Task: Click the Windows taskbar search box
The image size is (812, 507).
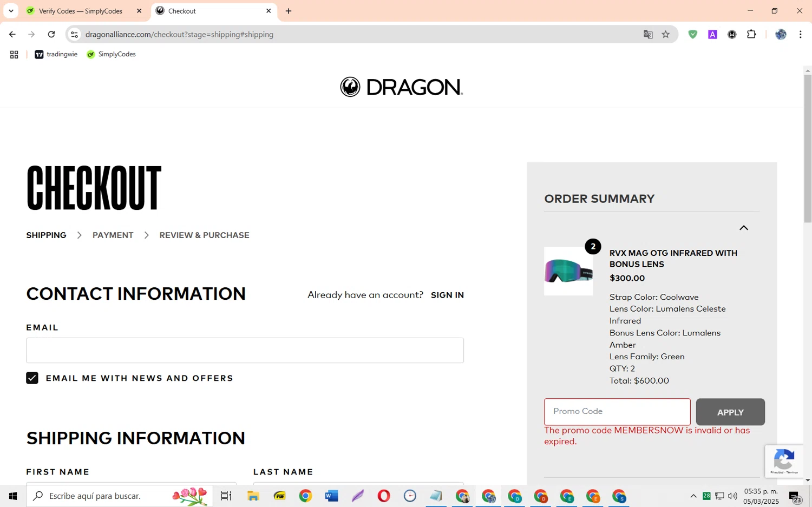Action: pyautogui.click(x=119, y=496)
